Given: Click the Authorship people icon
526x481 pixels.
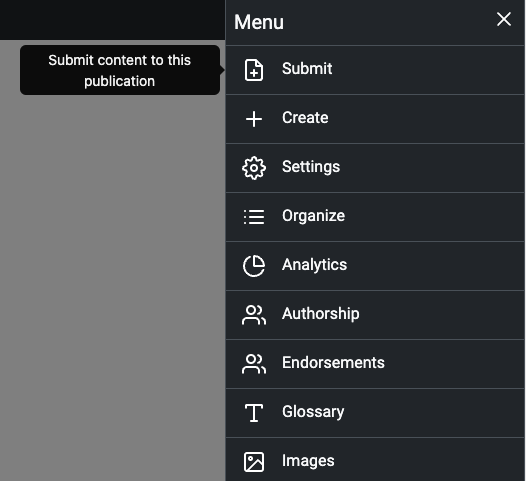Looking at the screenshot, I should point(254,315).
